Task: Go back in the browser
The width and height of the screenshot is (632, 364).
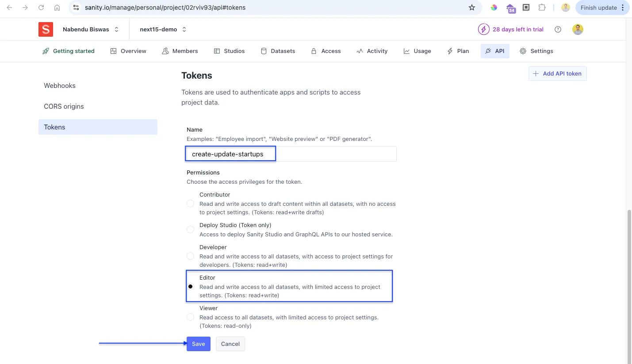Action: click(9, 8)
